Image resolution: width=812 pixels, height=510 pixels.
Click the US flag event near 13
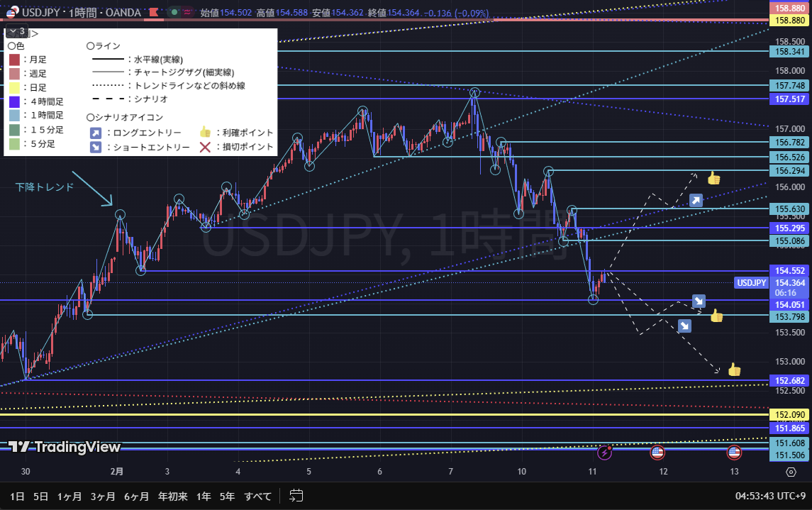tap(734, 452)
